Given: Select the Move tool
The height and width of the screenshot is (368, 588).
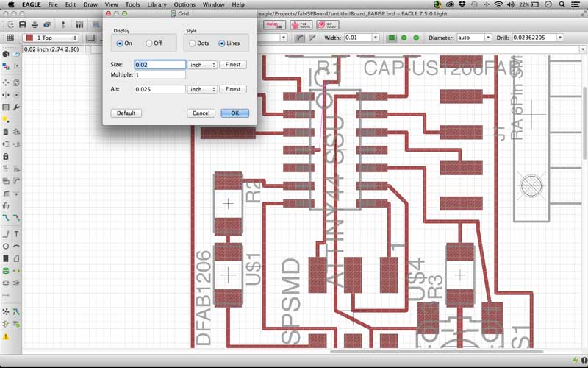Looking at the screenshot, I should click(x=6, y=82).
